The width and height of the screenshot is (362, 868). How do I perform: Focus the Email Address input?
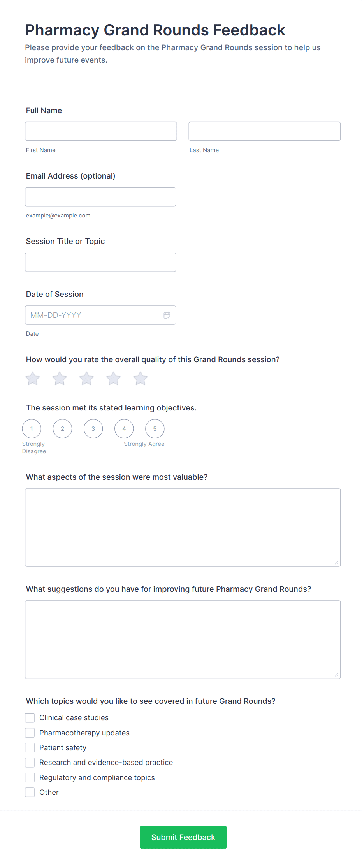(100, 197)
